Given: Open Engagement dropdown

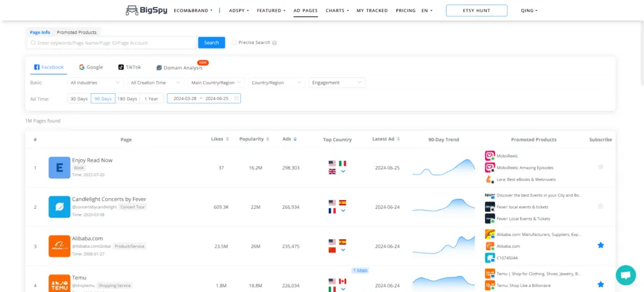Looking at the screenshot, I should (337, 82).
